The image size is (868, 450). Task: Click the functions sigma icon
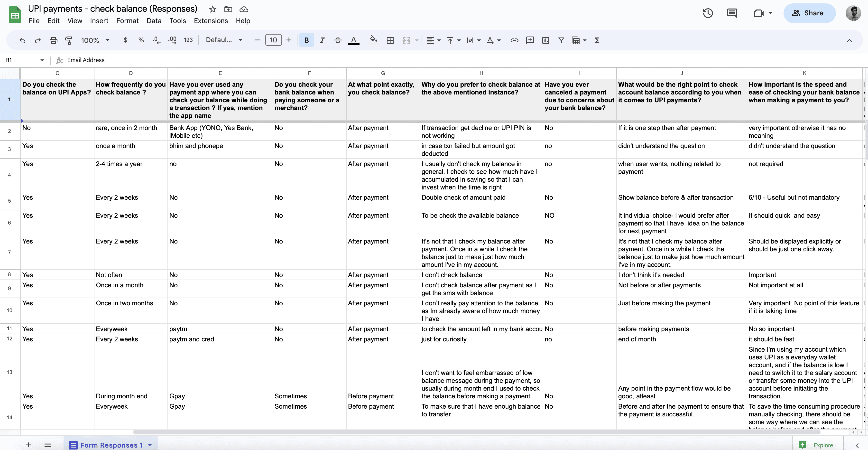coord(597,40)
